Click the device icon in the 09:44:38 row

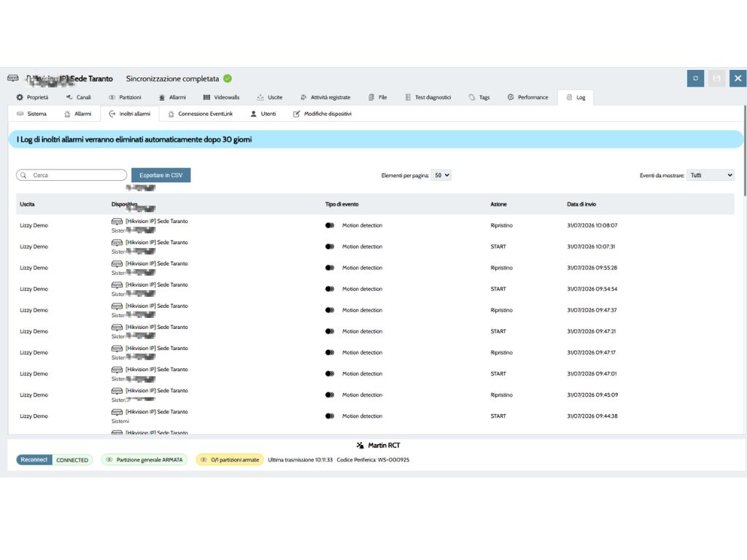pos(117,412)
